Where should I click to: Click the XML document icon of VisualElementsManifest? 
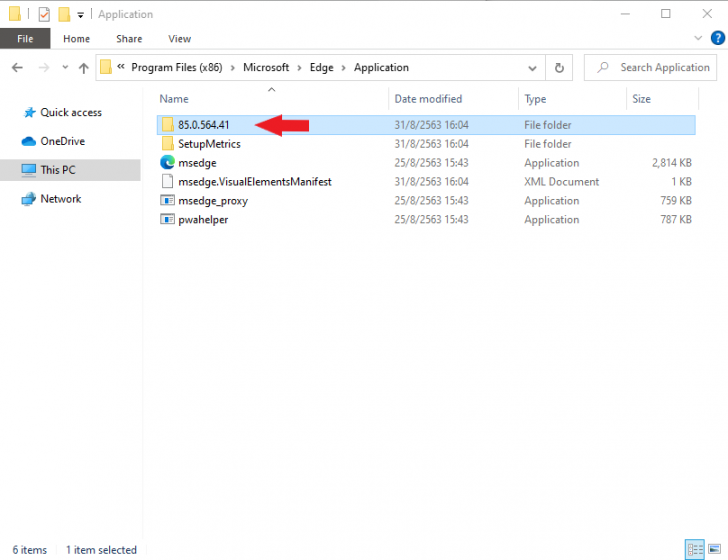pos(167,182)
